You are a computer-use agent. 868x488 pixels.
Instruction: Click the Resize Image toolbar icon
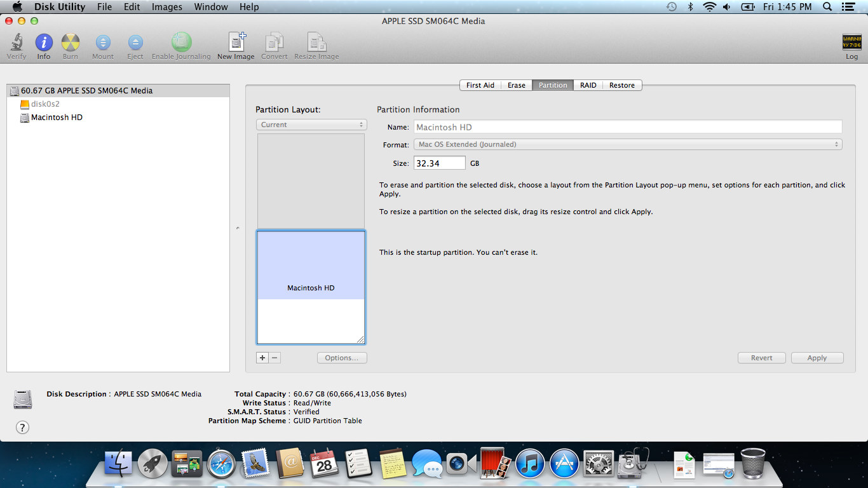pyautogui.click(x=316, y=42)
